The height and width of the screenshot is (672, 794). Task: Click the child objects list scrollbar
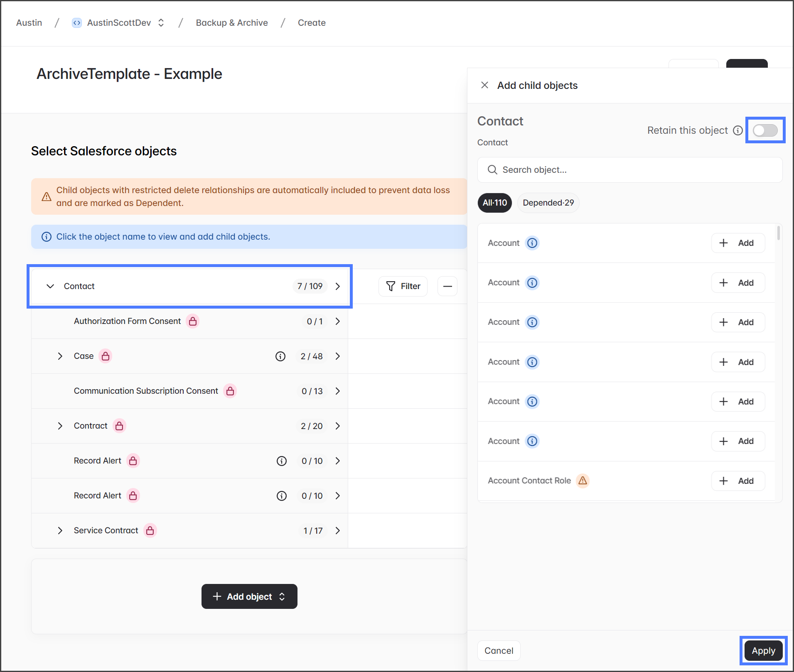(778, 233)
